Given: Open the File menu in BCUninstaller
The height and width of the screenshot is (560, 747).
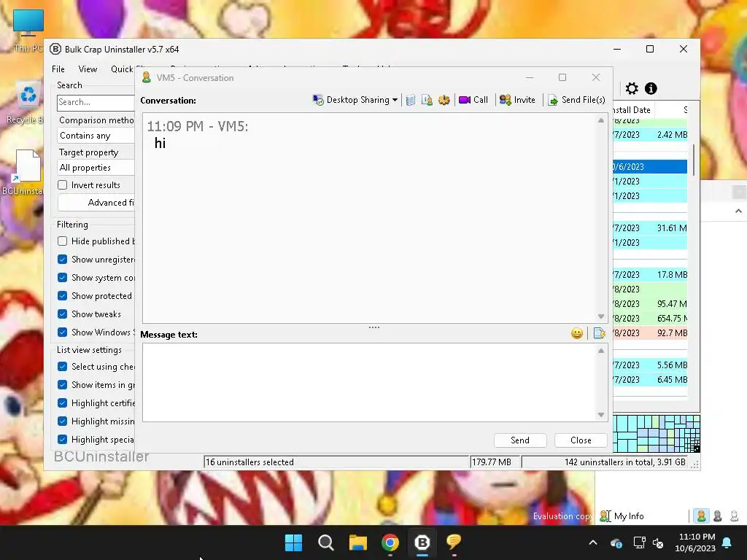Looking at the screenshot, I should pos(58,69).
